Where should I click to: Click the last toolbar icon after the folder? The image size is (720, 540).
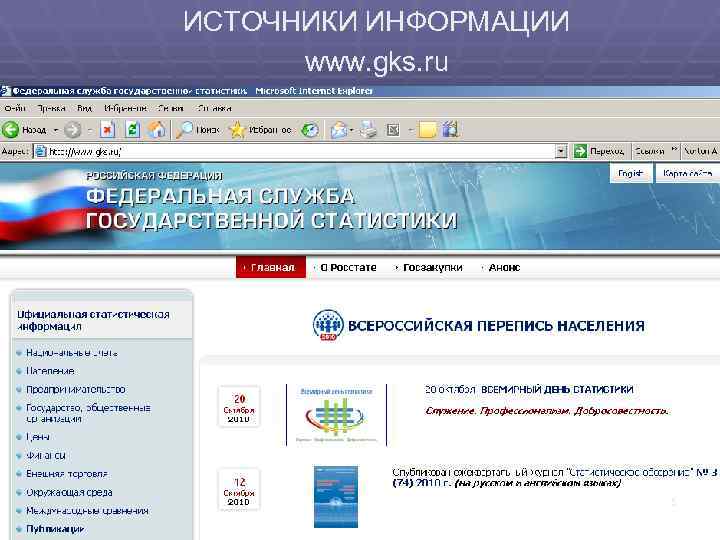[x=450, y=130]
